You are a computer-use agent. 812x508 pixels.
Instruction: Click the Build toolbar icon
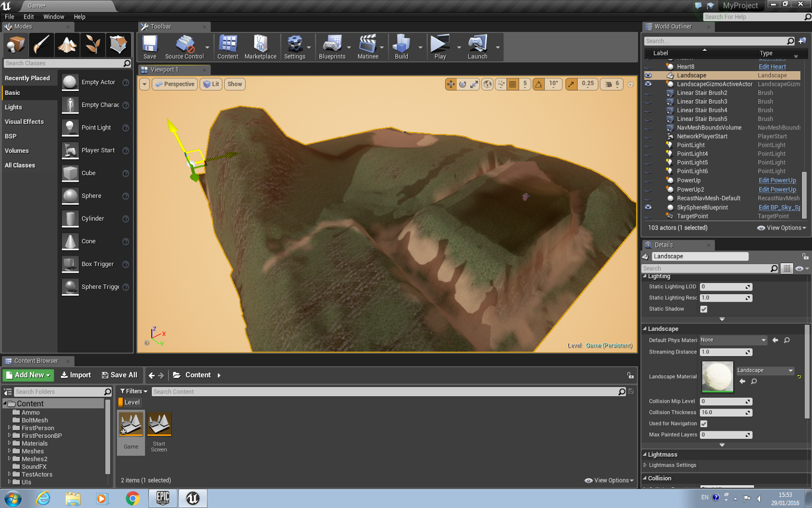click(x=402, y=46)
